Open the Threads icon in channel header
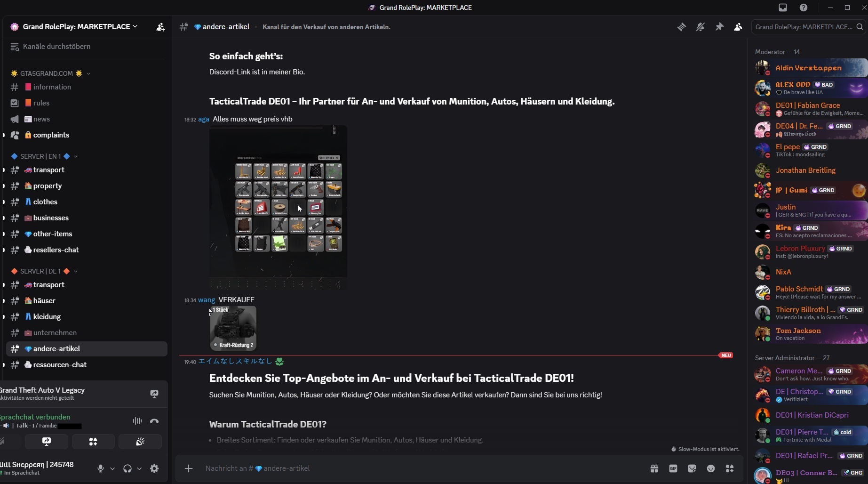 point(681,27)
